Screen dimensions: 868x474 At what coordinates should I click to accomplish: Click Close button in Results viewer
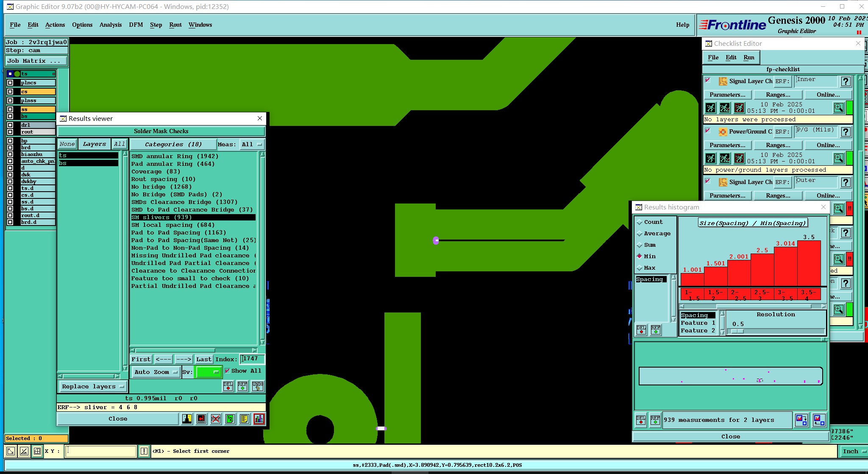(x=118, y=419)
